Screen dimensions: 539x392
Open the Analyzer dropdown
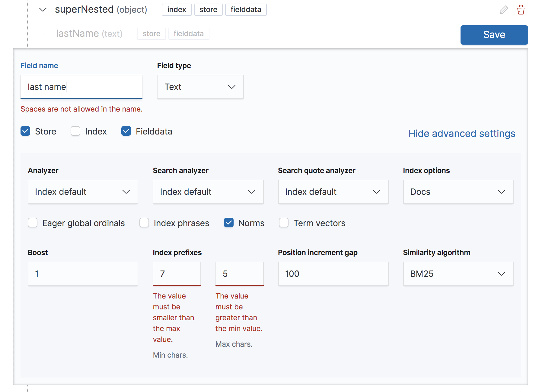(83, 192)
